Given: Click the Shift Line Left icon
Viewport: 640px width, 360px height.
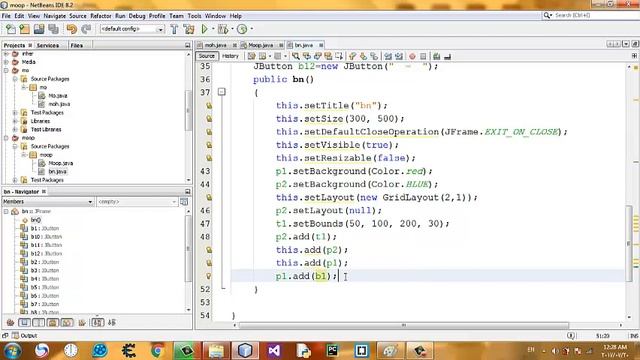Looking at the screenshot, I should coord(388,56).
